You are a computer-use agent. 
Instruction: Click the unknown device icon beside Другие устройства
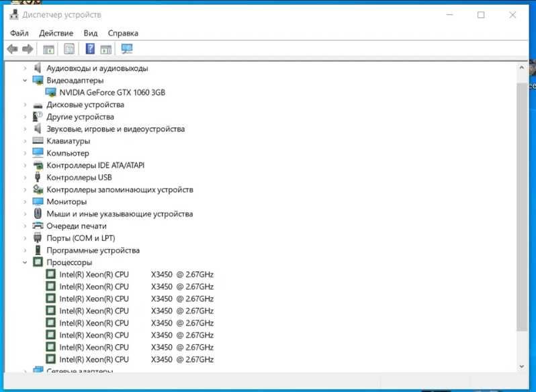[x=38, y=117]
